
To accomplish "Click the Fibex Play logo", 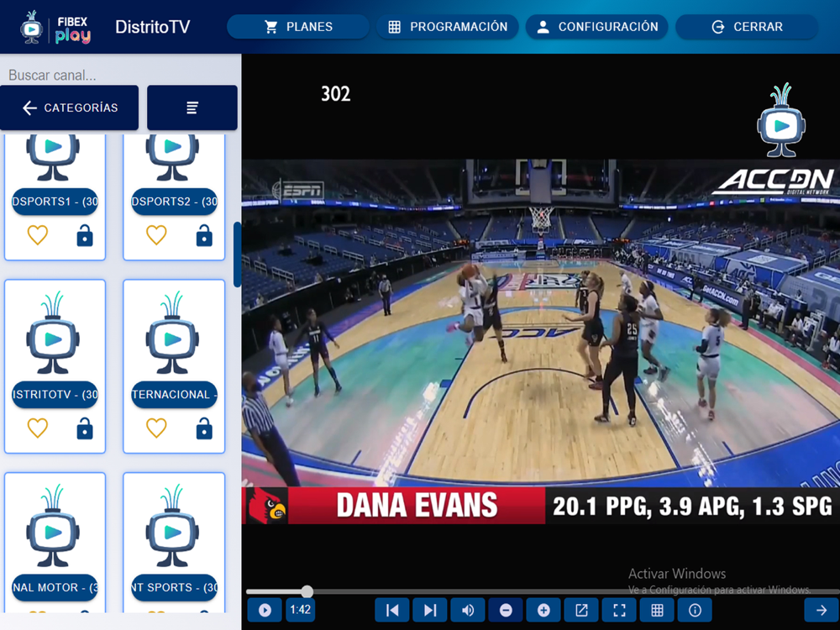I will click(x=55, y=27).
